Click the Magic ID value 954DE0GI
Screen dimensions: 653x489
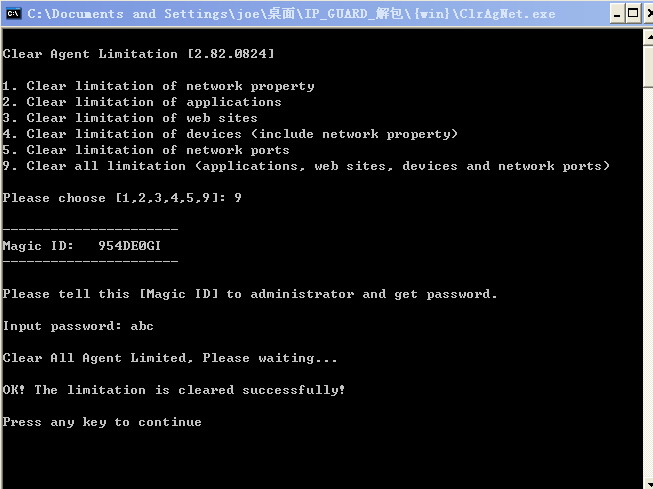click(129, 246)
